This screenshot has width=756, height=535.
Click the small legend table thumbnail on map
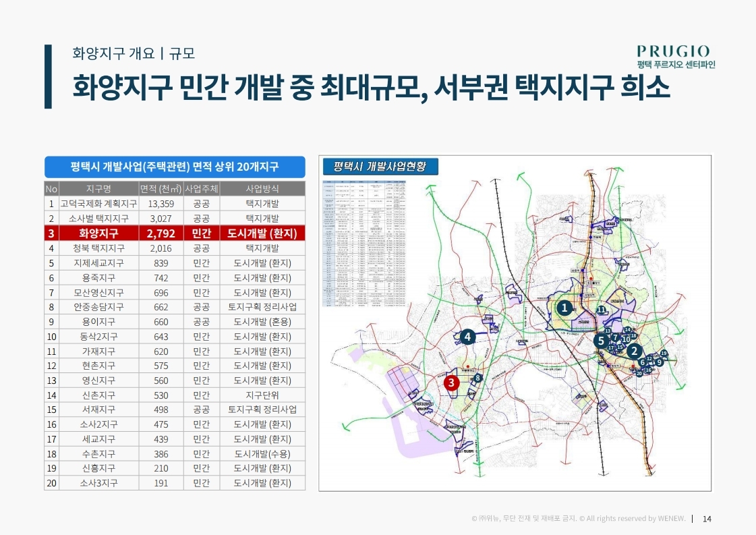coord(364,244)
